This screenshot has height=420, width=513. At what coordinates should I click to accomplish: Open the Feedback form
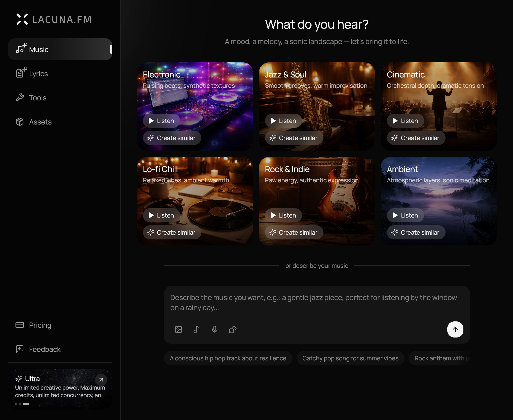[x=60, y=349]
